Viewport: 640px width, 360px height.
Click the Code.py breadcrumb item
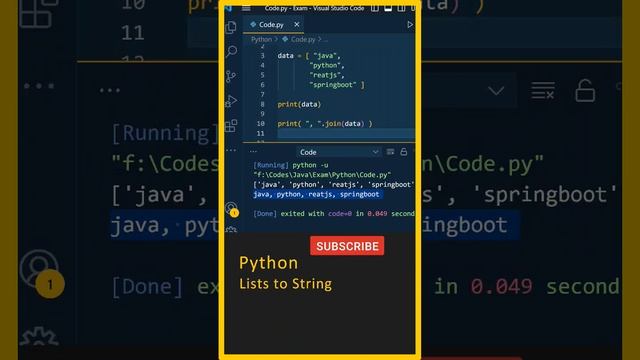[299, 39]
